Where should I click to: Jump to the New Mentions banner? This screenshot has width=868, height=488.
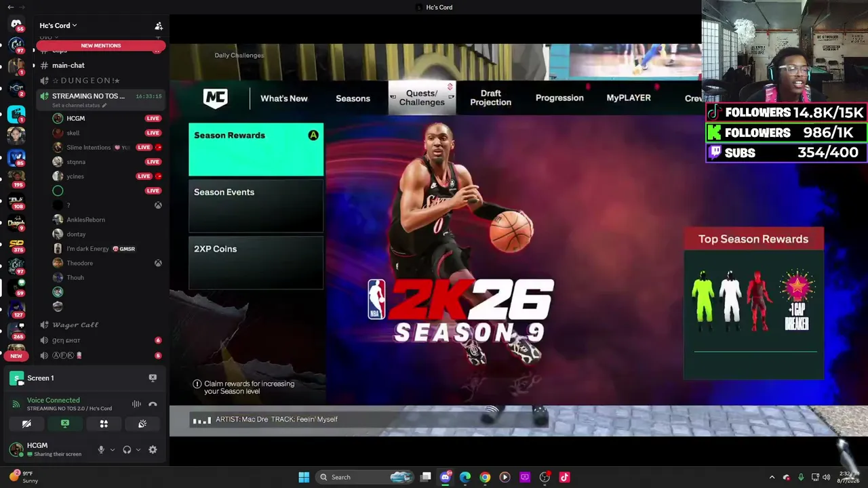[x=101, y=45]
